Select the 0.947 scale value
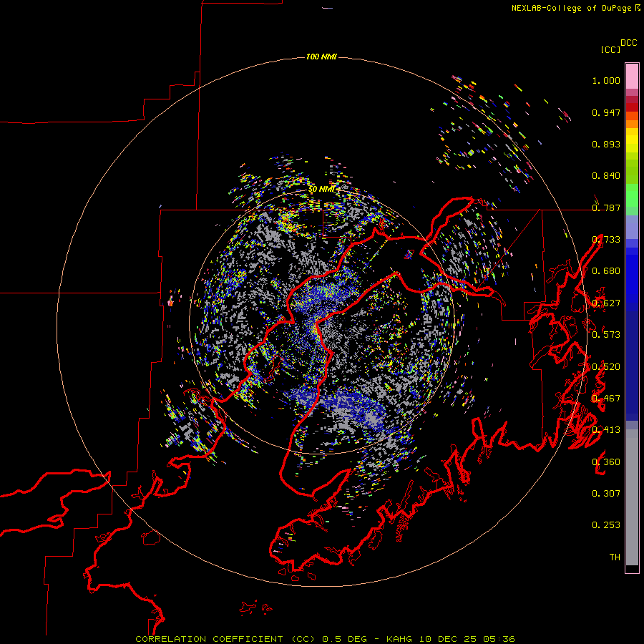 606,112
